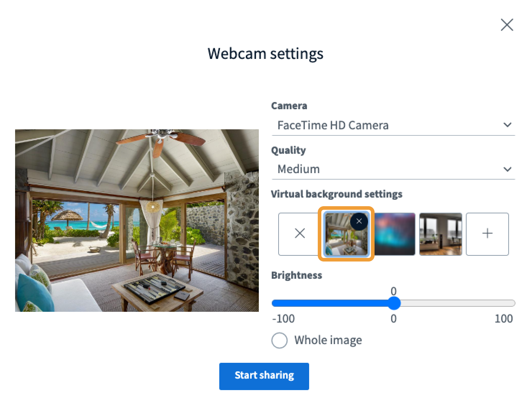The height and width of the screenshot is (398, 532).
Task: Set brightness to minimum on the slider track
Action: (274, 303)
